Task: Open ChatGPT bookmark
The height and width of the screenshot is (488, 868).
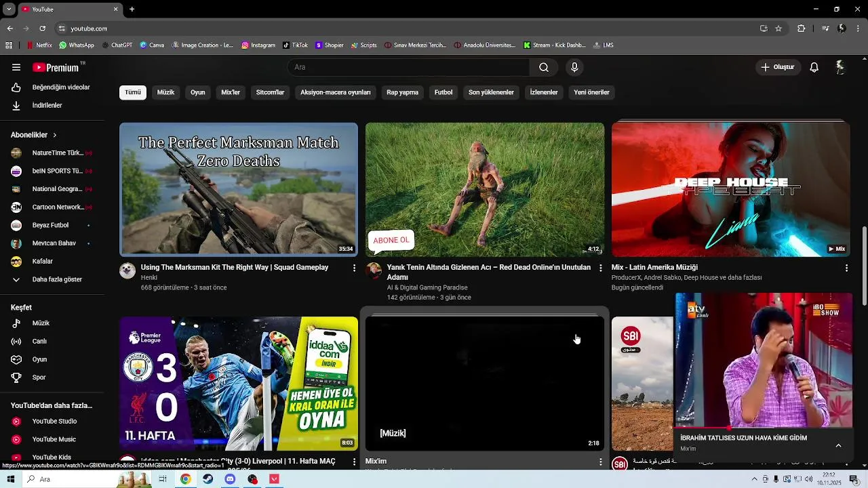Action: coord(117,45)
